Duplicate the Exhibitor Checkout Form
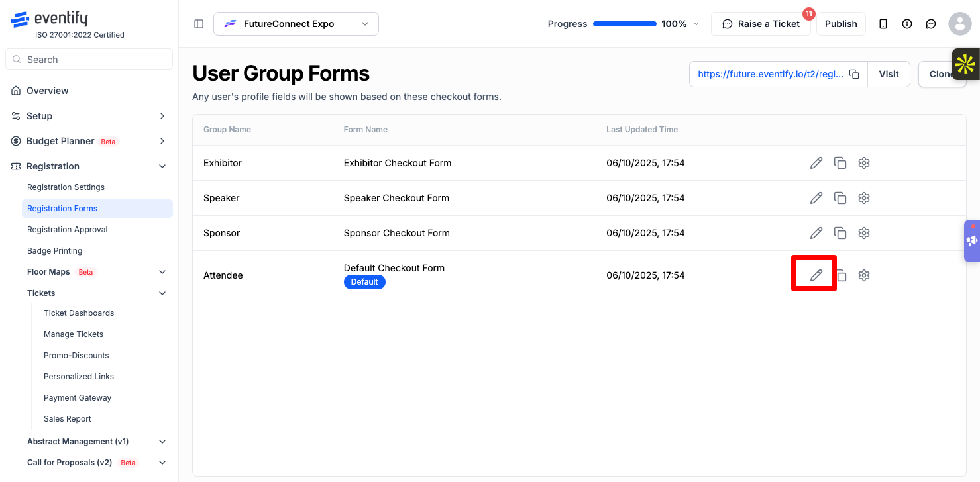The width and height of the screenshot is (980, 482). 840,163
